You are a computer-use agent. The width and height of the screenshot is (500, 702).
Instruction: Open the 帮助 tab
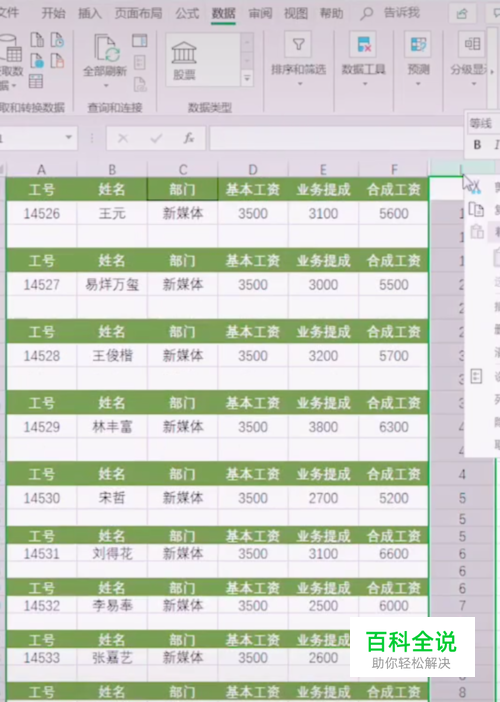(x=332, y=13)
